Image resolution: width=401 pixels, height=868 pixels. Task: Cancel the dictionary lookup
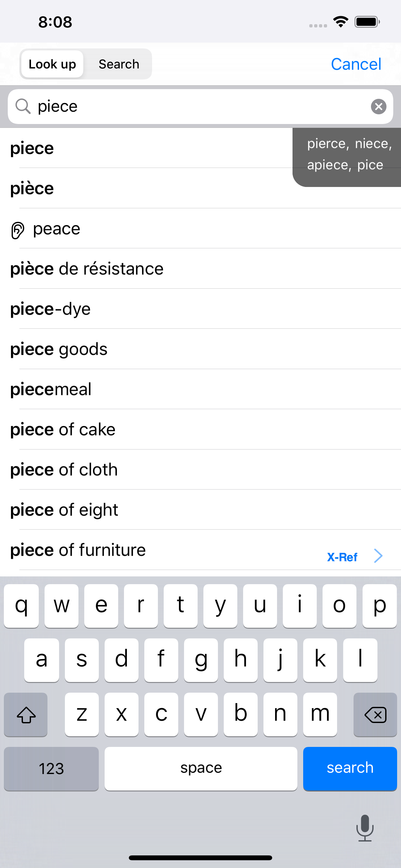356,64
